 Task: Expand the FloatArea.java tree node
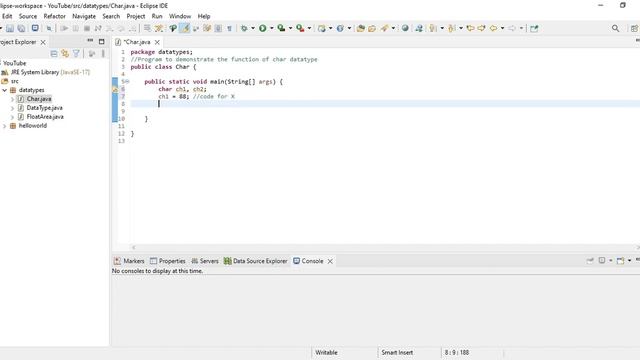click(12, 117)
